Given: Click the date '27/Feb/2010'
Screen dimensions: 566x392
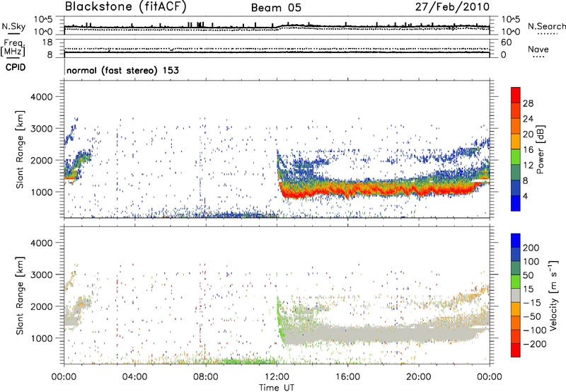Looking at the screenshot, I should [452, 7].
